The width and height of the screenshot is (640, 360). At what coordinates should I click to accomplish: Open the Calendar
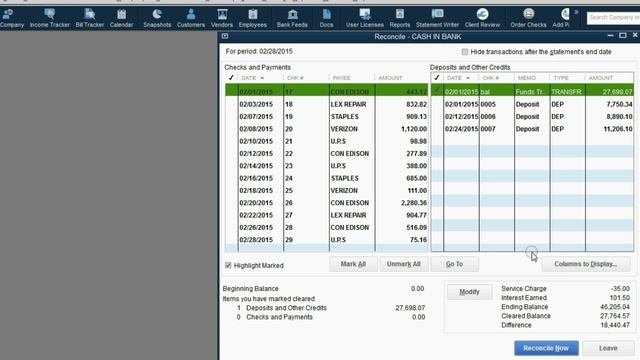tap(121, 18)
